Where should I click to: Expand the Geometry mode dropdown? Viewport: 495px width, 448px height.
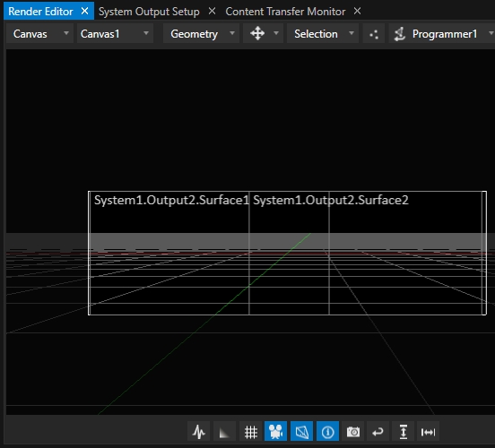tap(202, 33)
